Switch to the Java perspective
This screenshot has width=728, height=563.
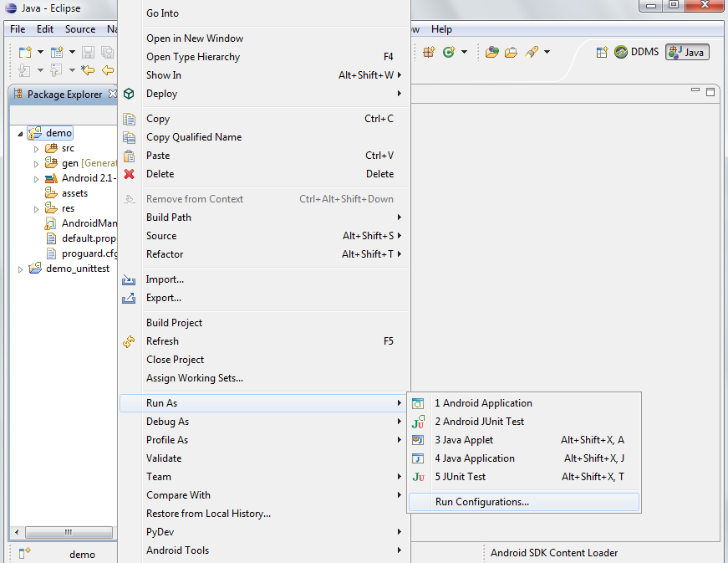(x=688, y=52)
